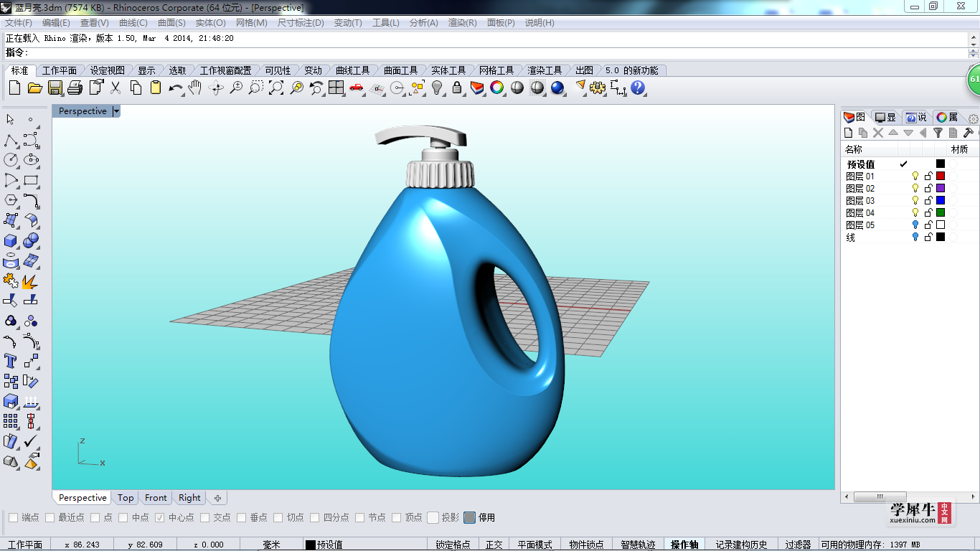The height and width of the screenshot is (551, 980).
Task: Switch to the Right viewport tab
Action: [x=189, y=498]
